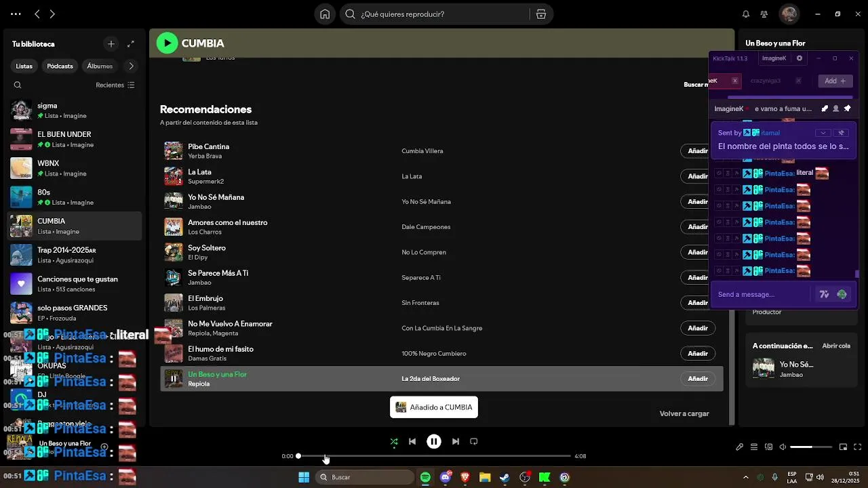Image resolution: width=868 pixels, height=488 pixels.
Task: Open the WBNX playlist
Action: (75, 168)
